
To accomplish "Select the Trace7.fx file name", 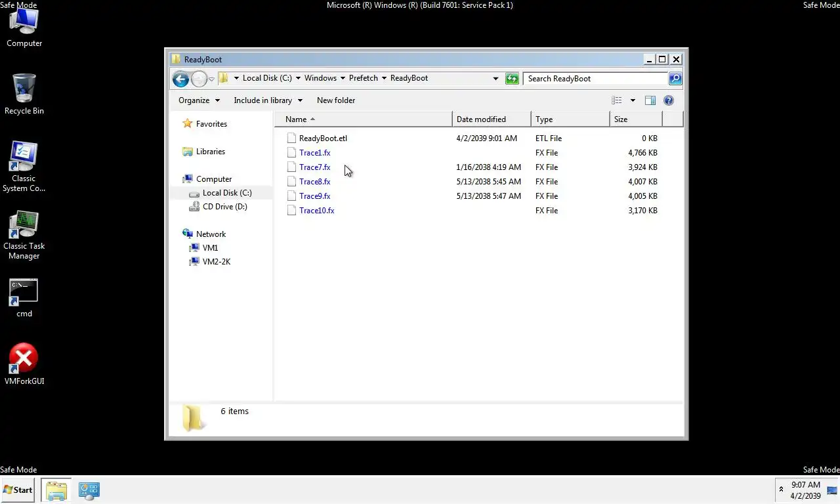I will click(315, 167).
